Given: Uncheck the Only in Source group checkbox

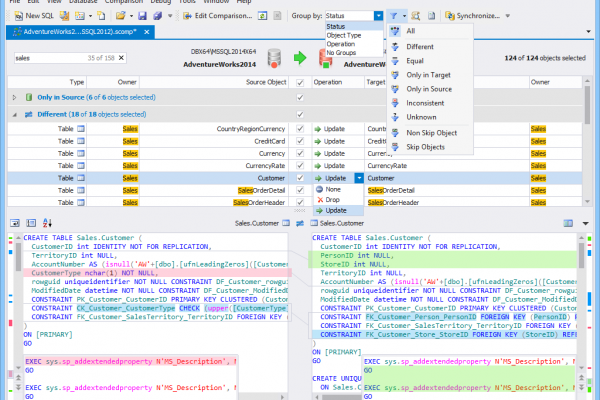Looking at the screenshot, I should (x=300, y=98).
